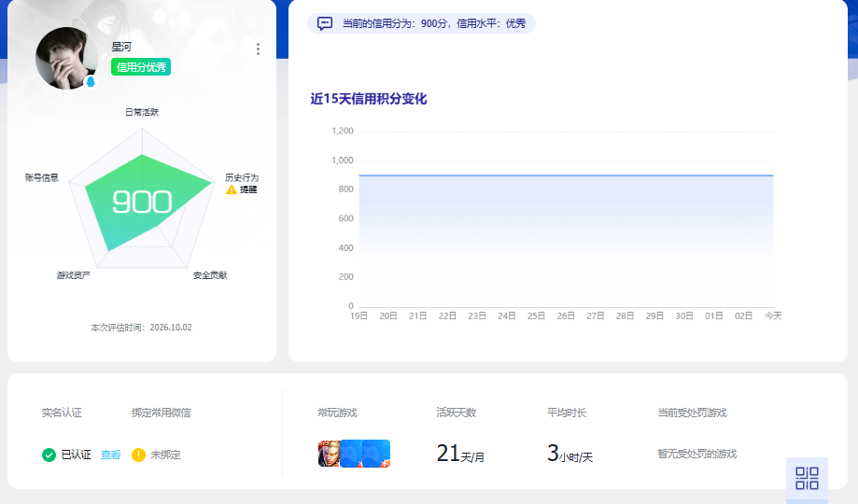Click the 常玩游戏 heading
Image resolution: width=858 pixels, height=504 pixels.
(x=338, y=413)
